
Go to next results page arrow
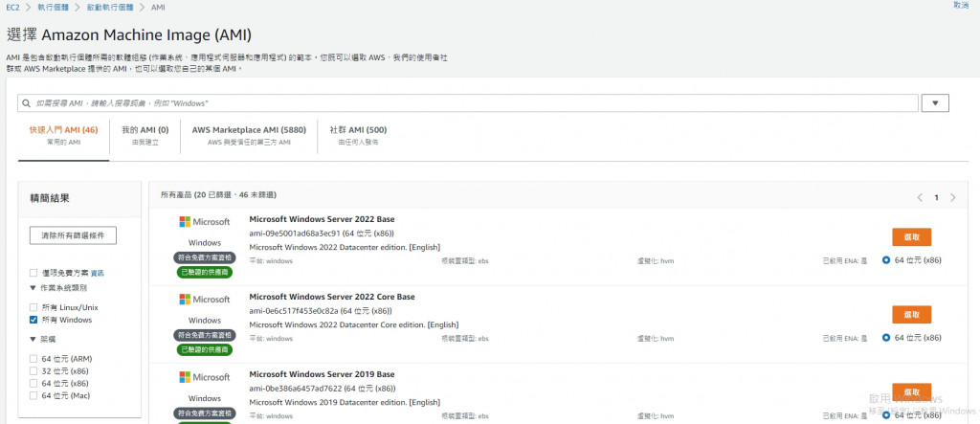coord(952,197)
